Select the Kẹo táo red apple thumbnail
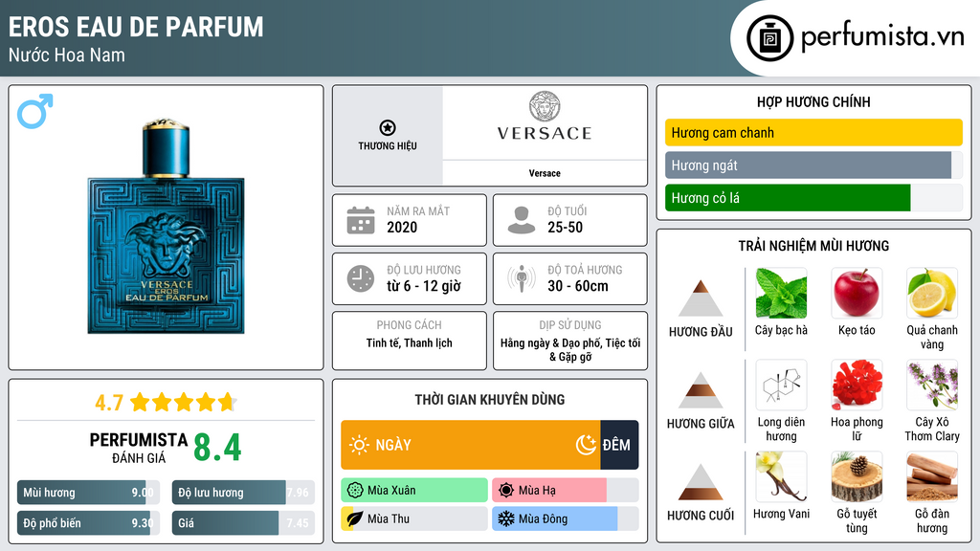Viewport: 980px width, 551px height. click(856, 293)
